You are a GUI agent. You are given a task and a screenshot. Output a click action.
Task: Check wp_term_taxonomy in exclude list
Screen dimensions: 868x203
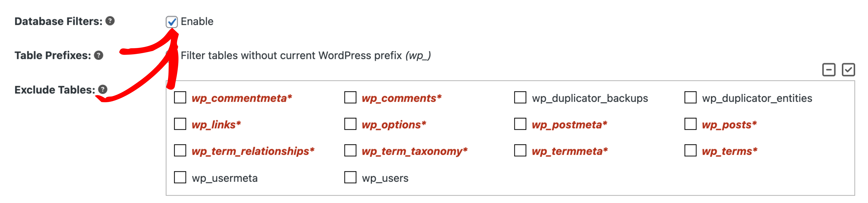click(x=350, y=151)
